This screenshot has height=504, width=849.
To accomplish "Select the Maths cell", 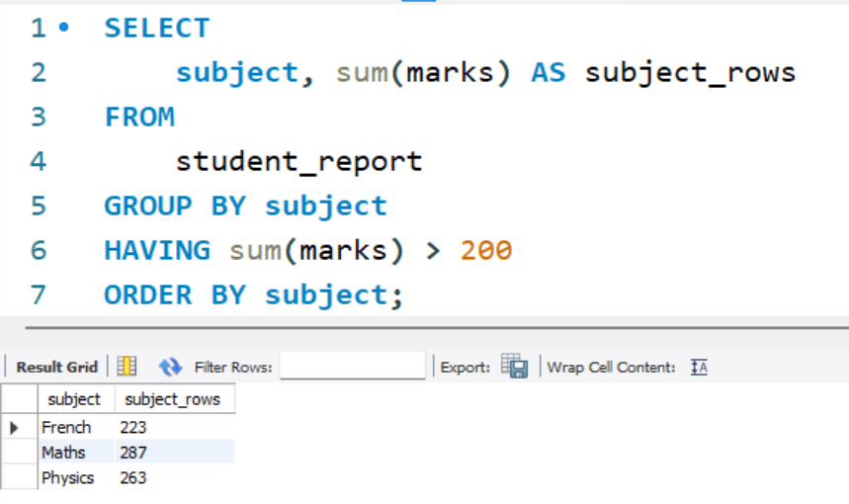I will pyautogui.click(x=76, y=452).
